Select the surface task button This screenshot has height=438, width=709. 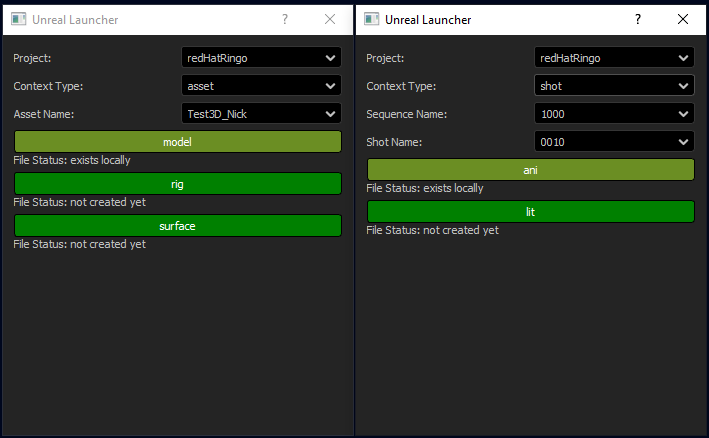tap(178, 226)
